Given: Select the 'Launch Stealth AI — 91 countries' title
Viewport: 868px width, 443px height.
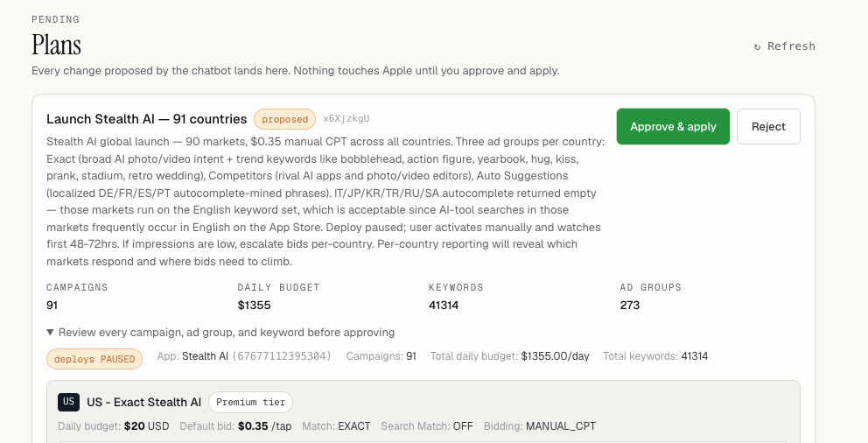Looking at the screenshot, I should tap(147, 119).
